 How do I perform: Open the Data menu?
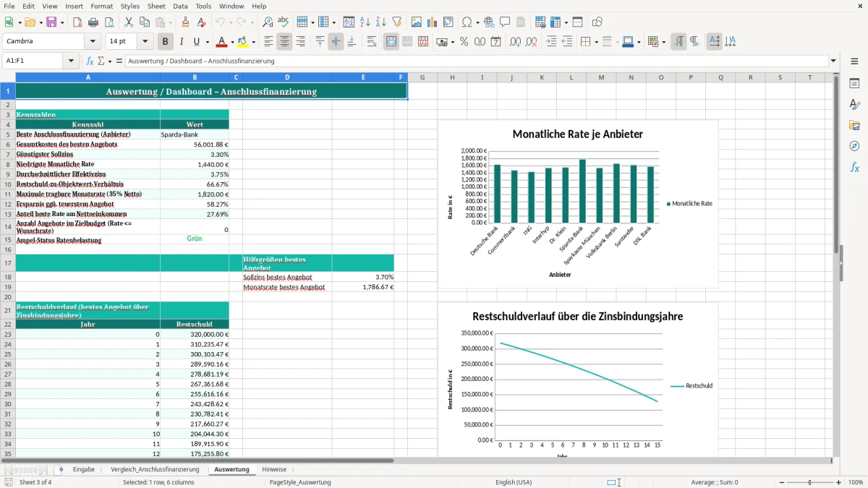(180, 6)
